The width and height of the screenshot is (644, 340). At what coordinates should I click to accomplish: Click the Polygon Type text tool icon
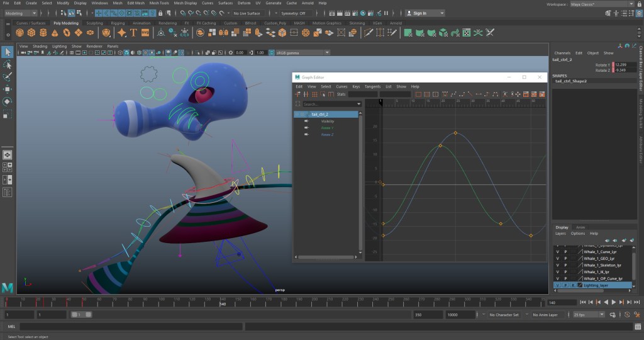[x=134, y=32]
